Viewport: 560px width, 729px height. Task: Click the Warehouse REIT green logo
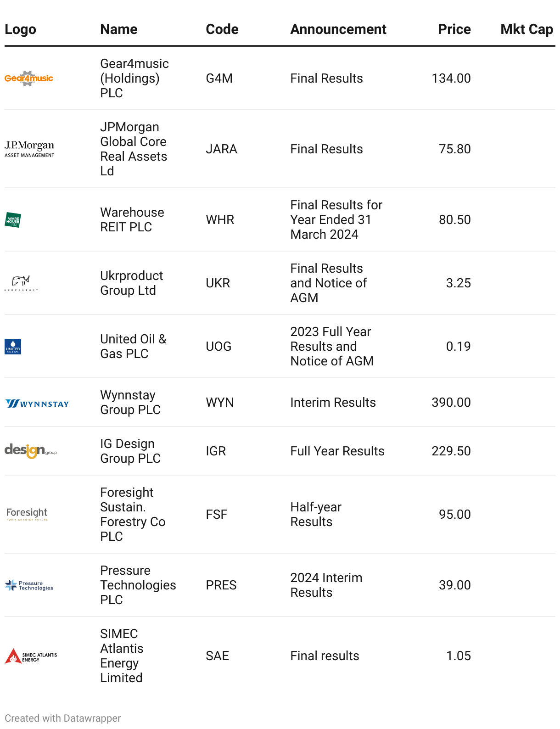(13, 220)
